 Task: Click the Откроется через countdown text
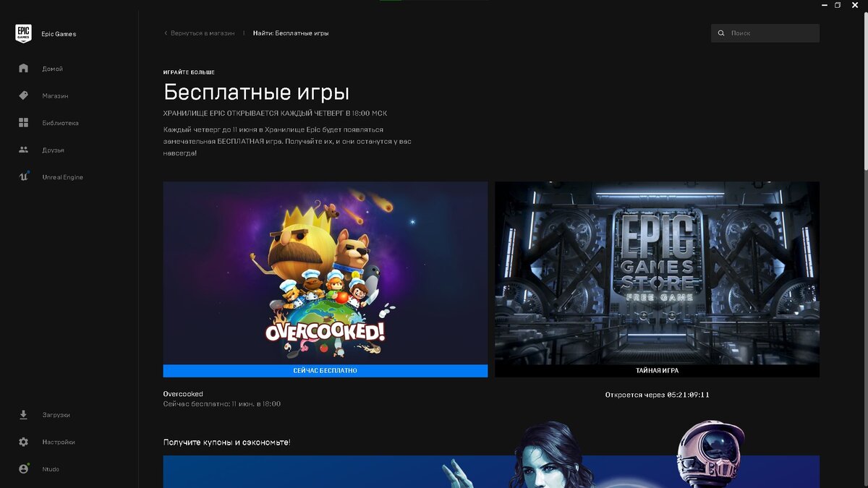point(658,395)
